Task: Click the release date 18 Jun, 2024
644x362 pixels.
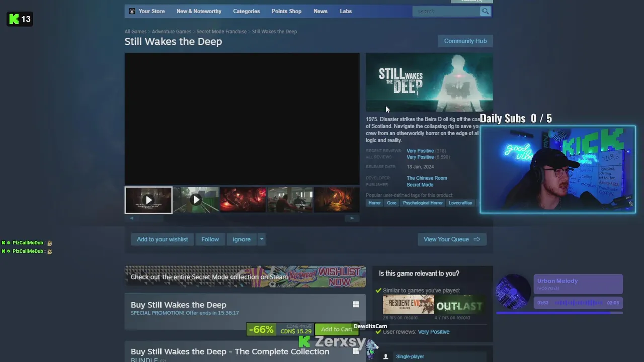Action: click(420, 167)
